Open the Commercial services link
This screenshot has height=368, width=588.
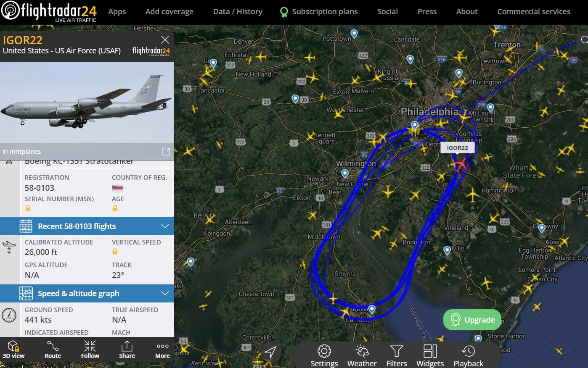(x=534, y=12)
